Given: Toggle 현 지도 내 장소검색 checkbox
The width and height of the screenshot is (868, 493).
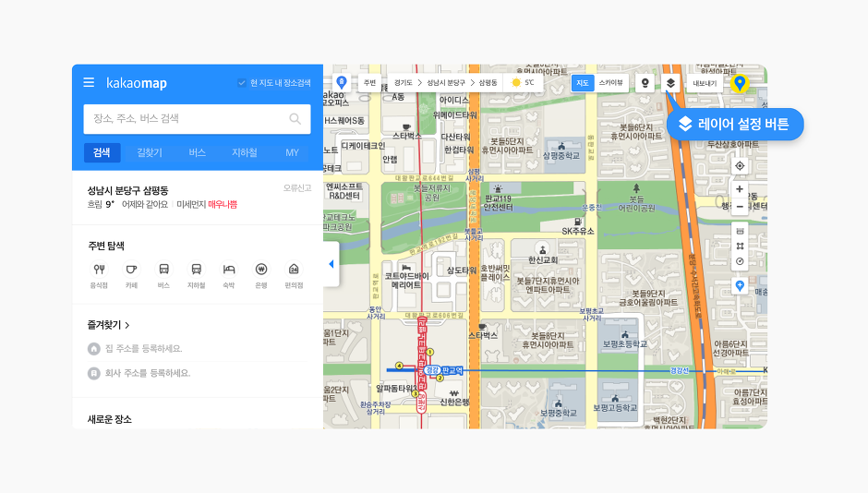Looking at the screenshot, I should [242, 83].
